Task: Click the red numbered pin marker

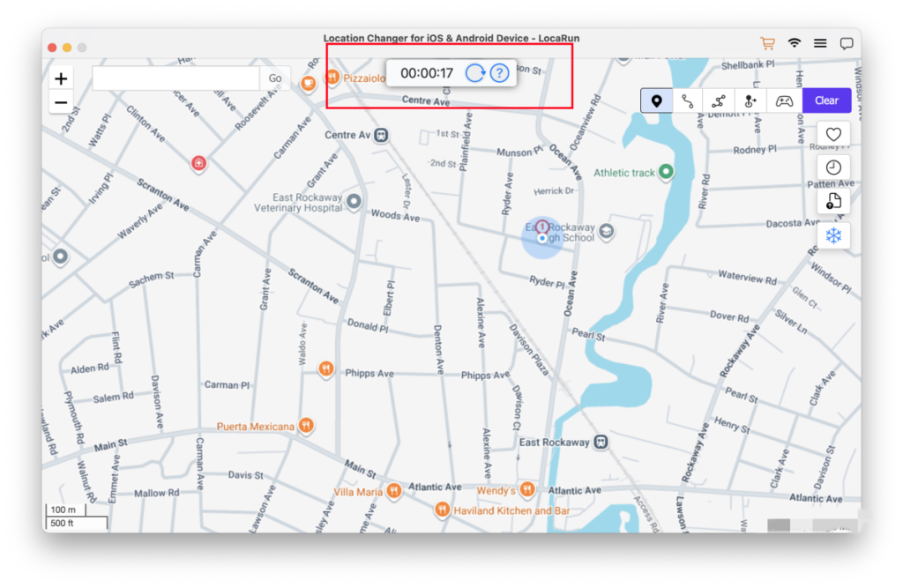Action: (542, 227)
